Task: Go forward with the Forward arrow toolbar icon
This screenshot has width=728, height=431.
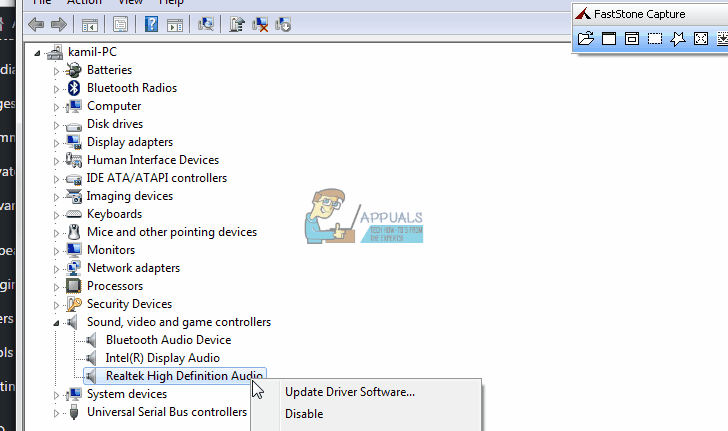Action: tap(58, 24)
